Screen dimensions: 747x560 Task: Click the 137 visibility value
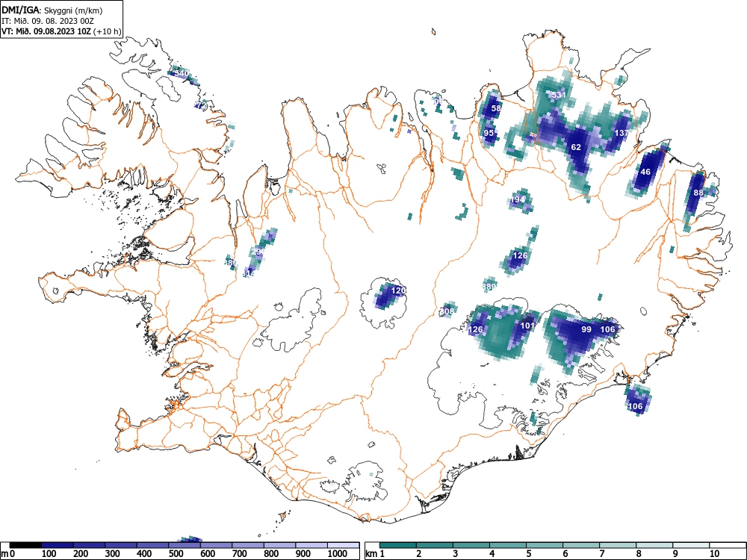(x=622, y=133)
